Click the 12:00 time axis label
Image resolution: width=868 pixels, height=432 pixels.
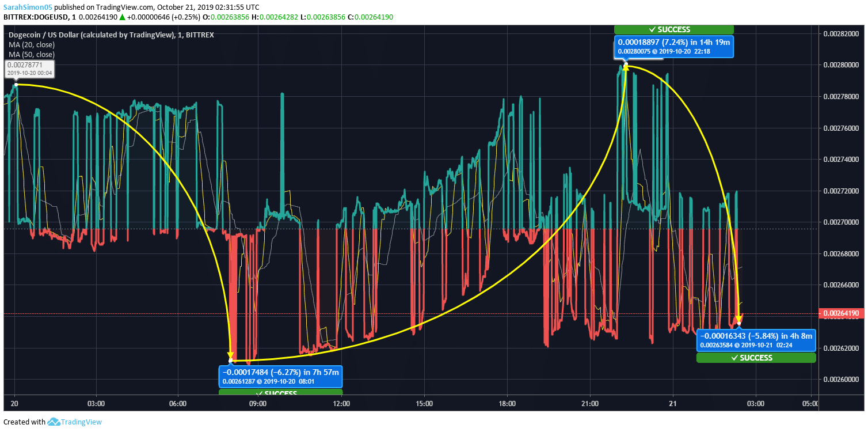(x=341, y=404)
